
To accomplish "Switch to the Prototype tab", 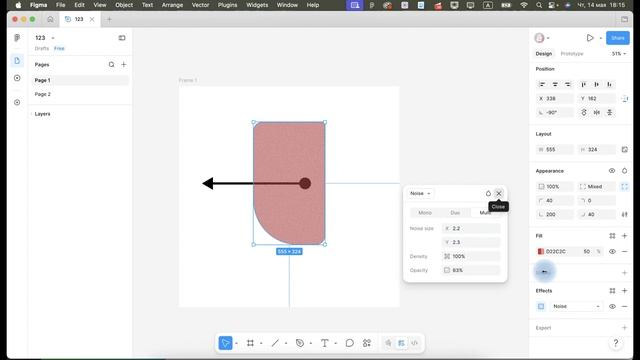I will (x=572, y=53).
